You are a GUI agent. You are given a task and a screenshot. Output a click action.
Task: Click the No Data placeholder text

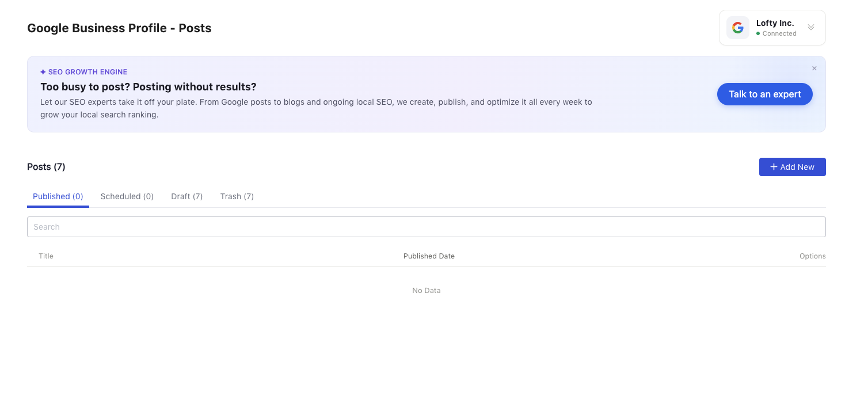tap(427, 291)
